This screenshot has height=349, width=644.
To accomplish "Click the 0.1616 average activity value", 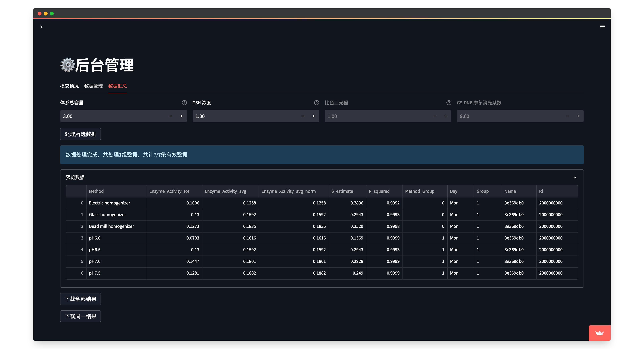I will click(230, 238).
